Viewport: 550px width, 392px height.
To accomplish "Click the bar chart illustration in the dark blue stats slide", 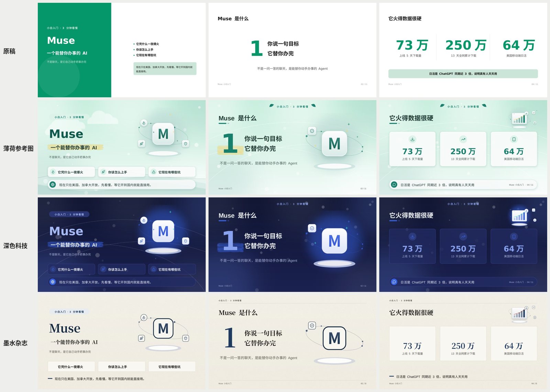I will tap(519, 216).
